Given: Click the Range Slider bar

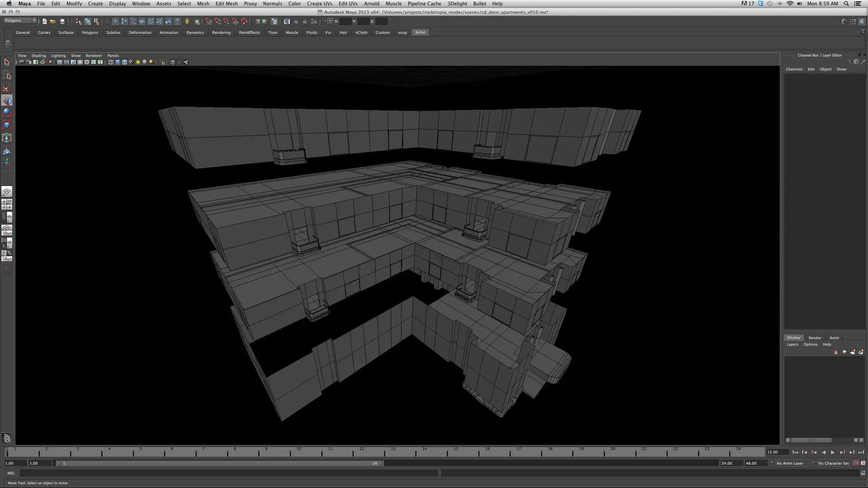Looking at the screenshot, I should point(219,463).
